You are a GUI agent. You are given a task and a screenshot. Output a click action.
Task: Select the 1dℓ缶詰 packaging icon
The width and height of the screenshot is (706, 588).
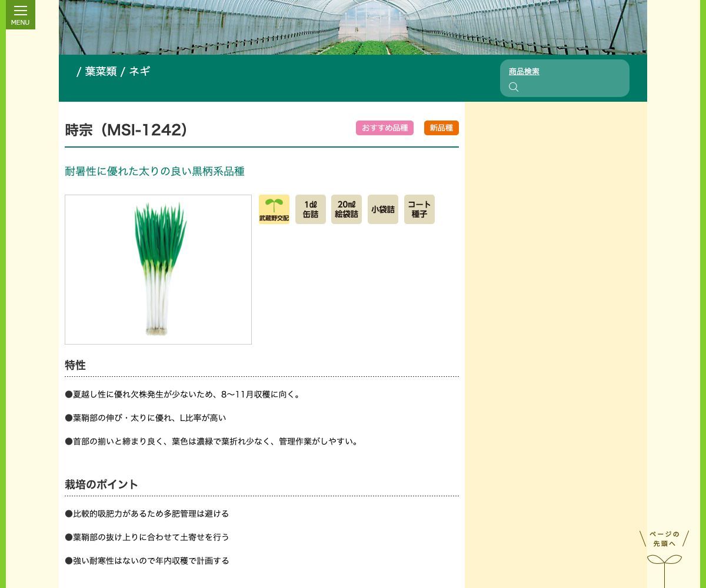[311, 209]
